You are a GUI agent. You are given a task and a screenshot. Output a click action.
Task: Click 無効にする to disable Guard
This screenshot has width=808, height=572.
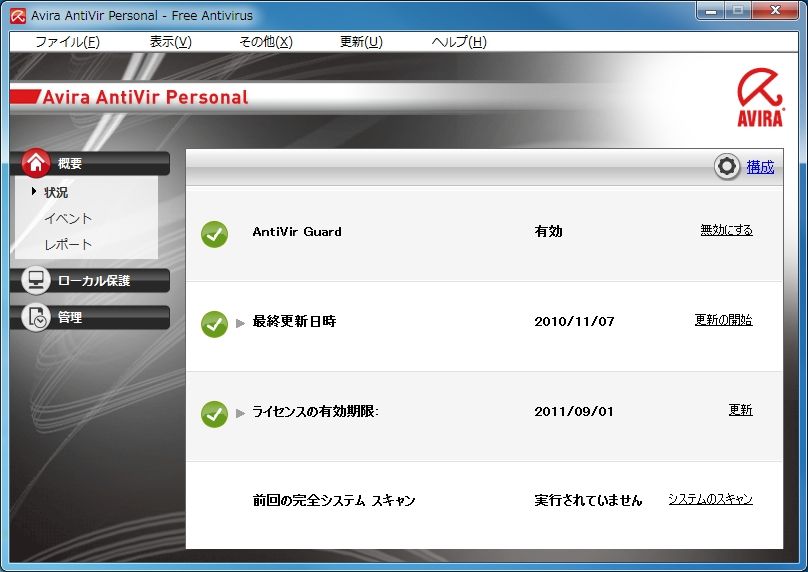coord(727,230)
